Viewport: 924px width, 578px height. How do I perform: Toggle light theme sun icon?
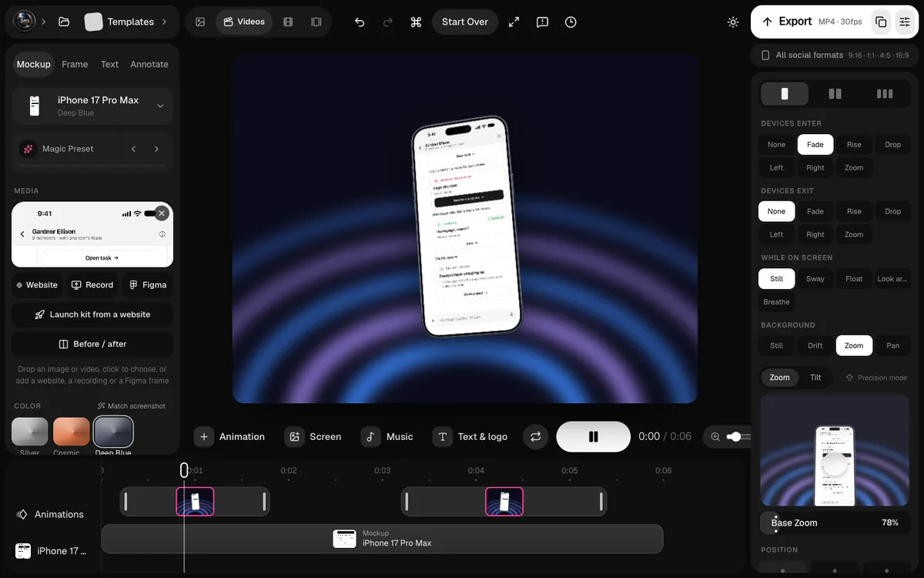click(x=733, y=22)
